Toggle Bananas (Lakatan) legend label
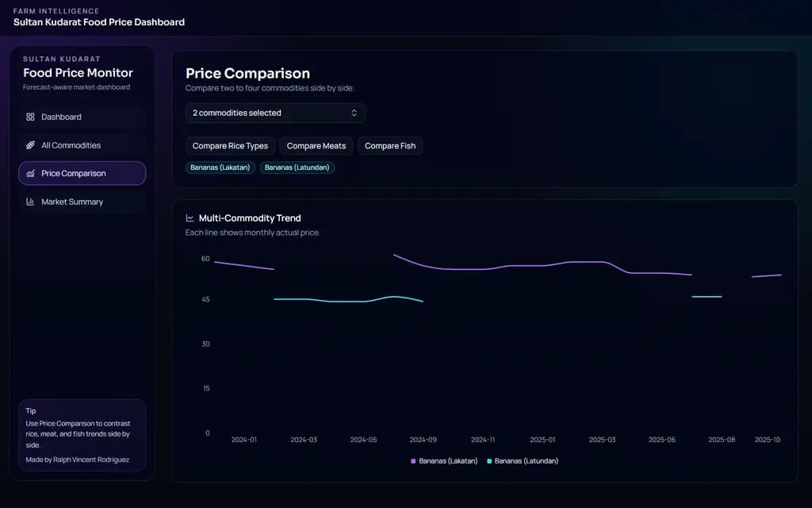This screenshot has height=508, width=812. pyautogui.click(x=449, y=461)
